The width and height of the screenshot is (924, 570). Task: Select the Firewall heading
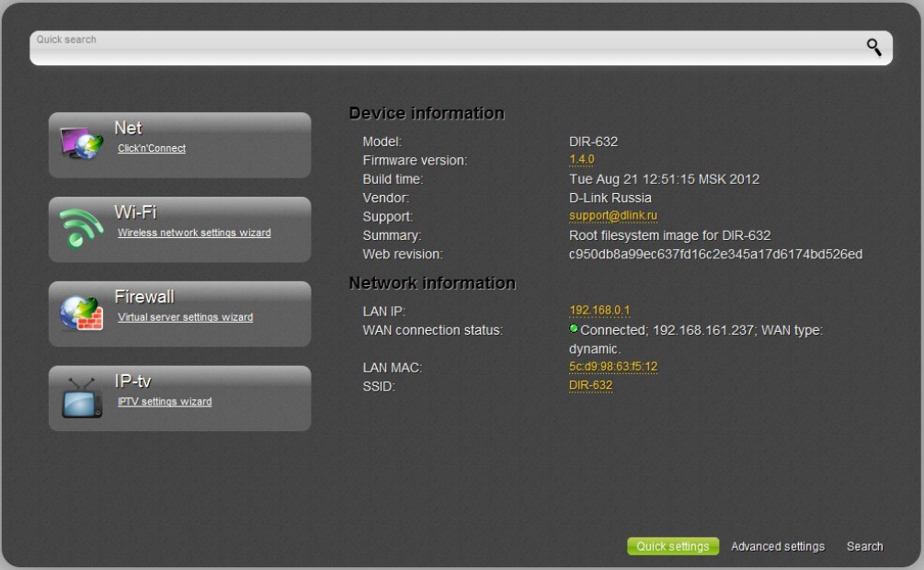(x=144, y=297)
